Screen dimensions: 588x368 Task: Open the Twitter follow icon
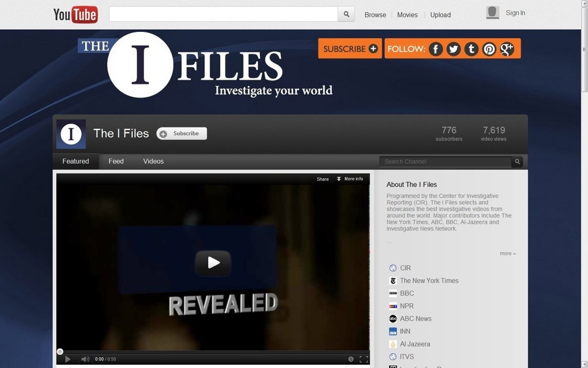pyautogui.click(x=453, y=49)
